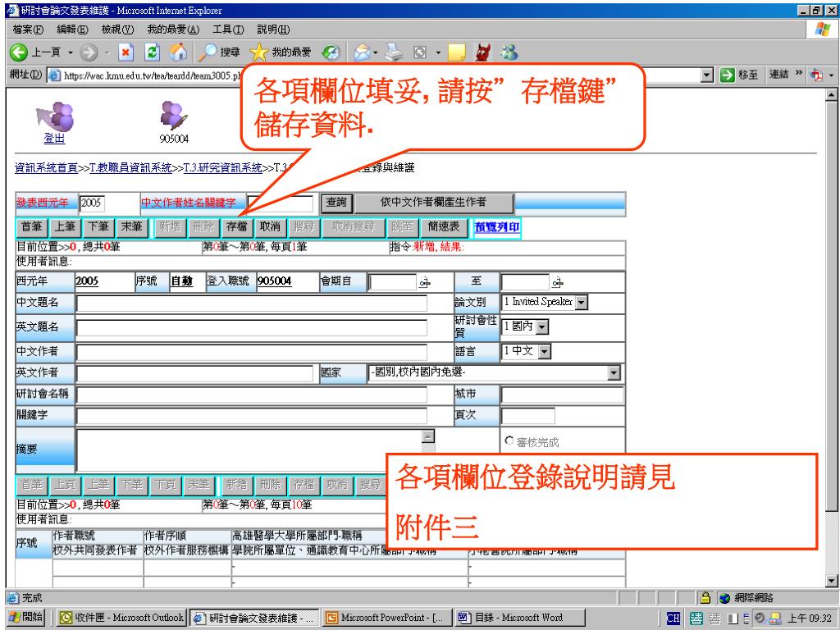The image size is (840, 630).
Task: Click the Forward arrow icon
Action: pyautogui.click(x=89, y=52)
